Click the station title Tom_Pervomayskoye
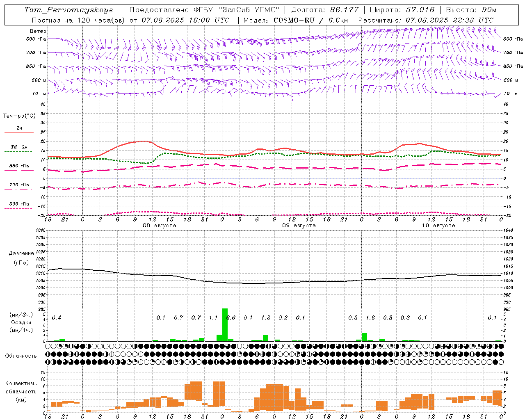The height and width of the screenshot is (420, 525). click(68, 10)
